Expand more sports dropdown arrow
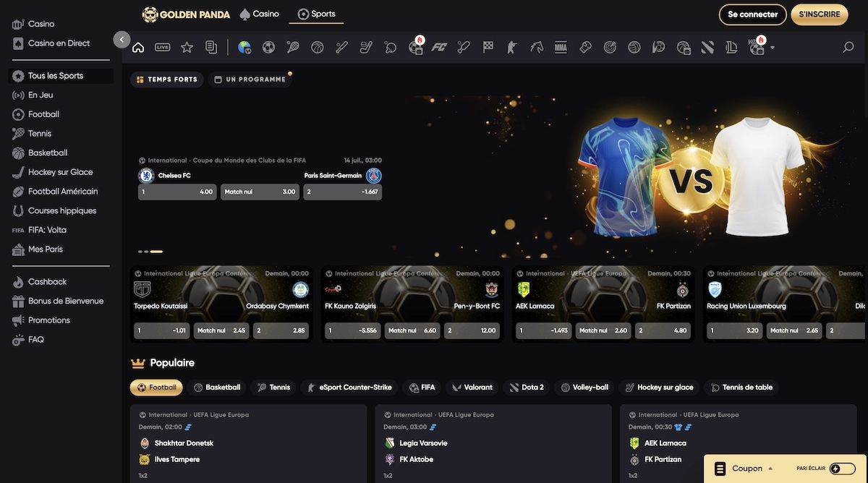 coord(773,48)
